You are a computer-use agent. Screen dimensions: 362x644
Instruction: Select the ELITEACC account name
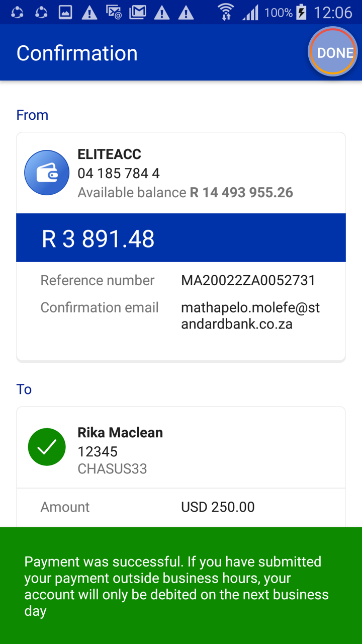point(109,154)
